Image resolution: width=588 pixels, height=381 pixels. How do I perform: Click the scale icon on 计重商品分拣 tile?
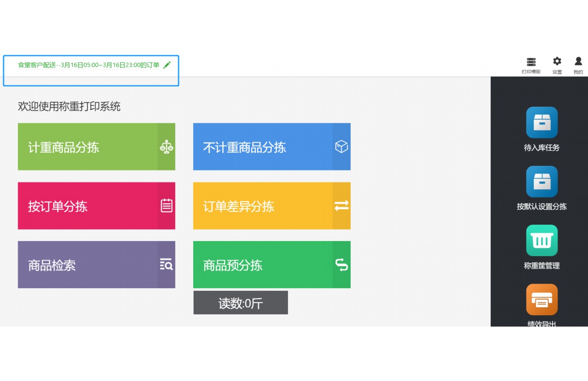point(166,147)
